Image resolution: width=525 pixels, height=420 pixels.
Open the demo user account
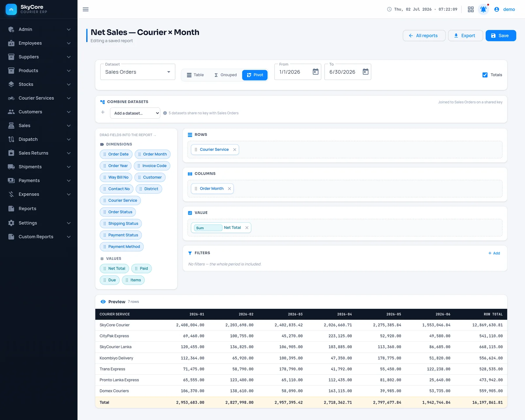pos(505,9)
